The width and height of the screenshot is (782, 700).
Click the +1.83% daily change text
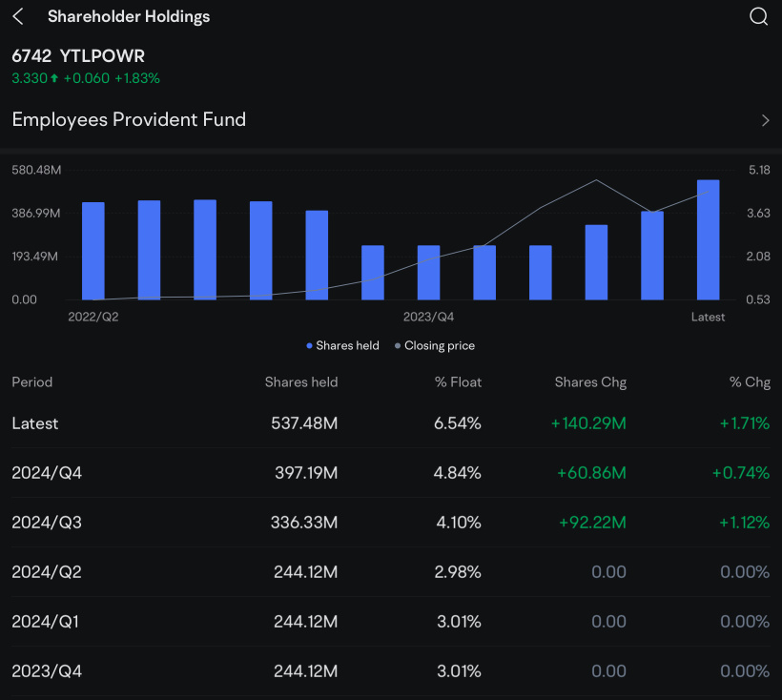[137, 78]
